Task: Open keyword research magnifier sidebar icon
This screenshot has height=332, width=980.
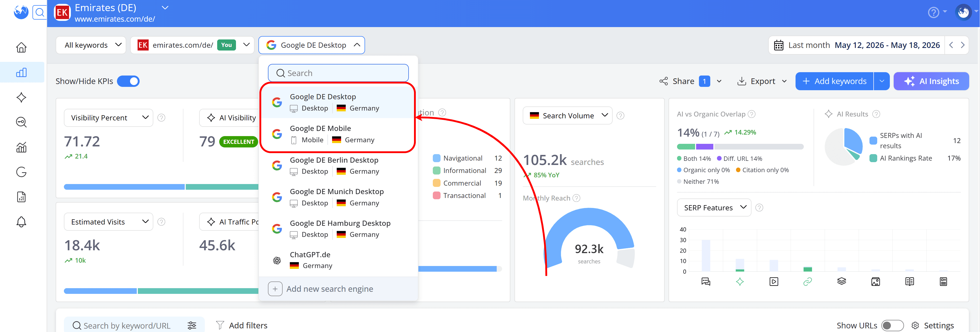Action: coord(21,122)
